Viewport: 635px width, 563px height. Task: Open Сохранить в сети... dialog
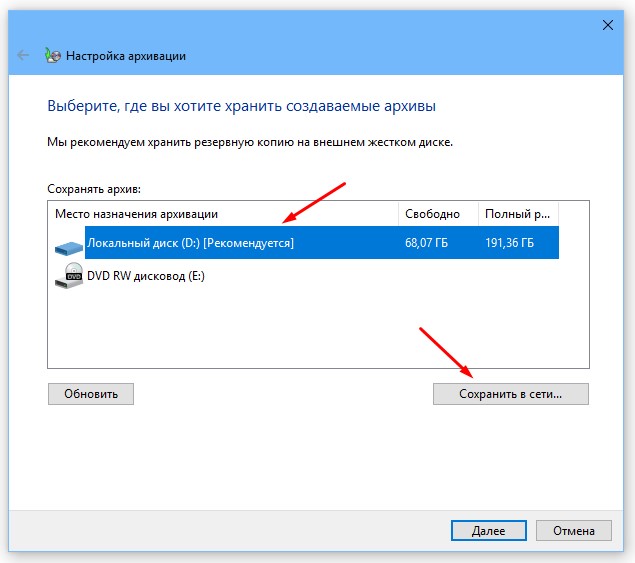click(x=510, y=394)
